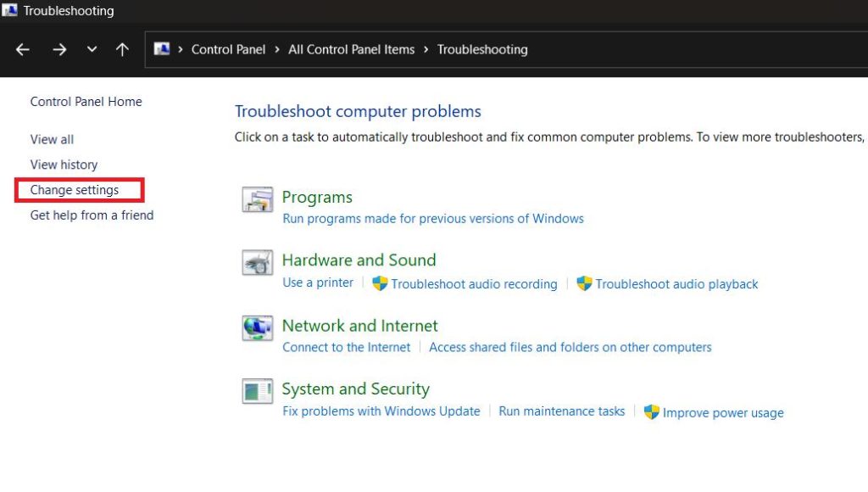Open Change settings in the sidebar
The image size is (868, 492).
click(x=75, y=190)
